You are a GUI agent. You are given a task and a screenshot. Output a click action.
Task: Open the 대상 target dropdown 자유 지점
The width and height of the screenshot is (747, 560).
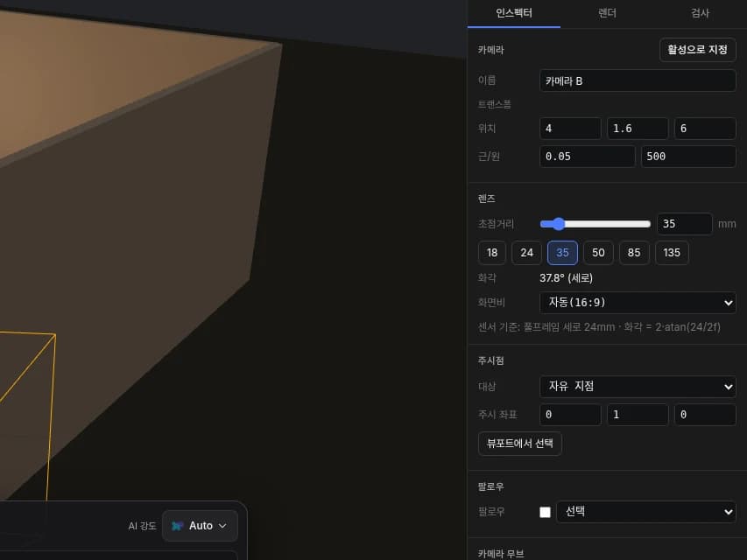point(638,386)
